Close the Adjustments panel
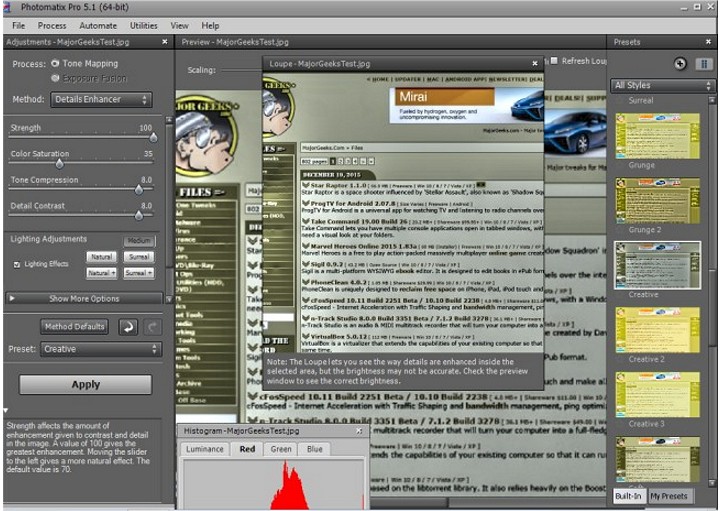This screenshot has height=511, width=721. (x=165, y=42)
